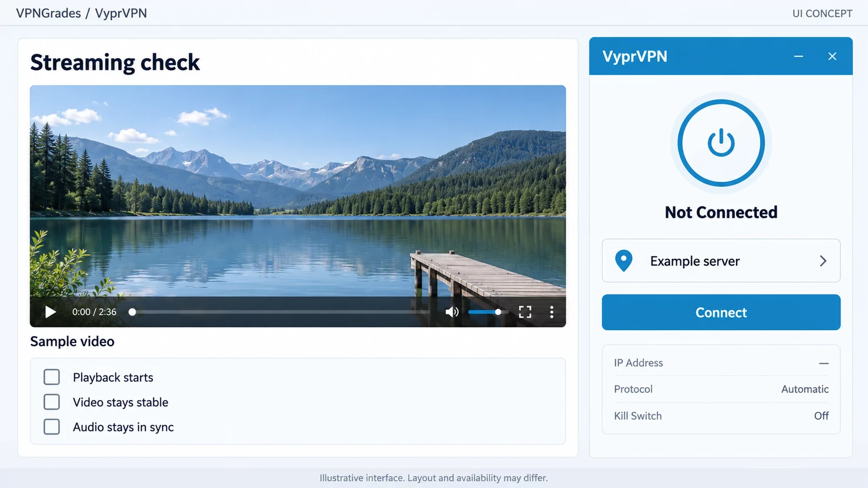Expand server list via chevron arrow
The height and width of the screenshot is (488, 868).
823,261
